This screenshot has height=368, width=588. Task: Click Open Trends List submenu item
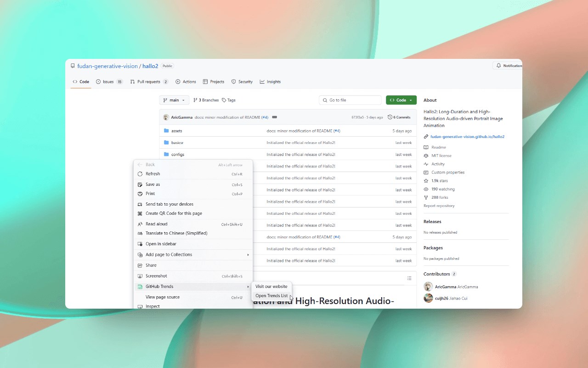click(271, 296)
